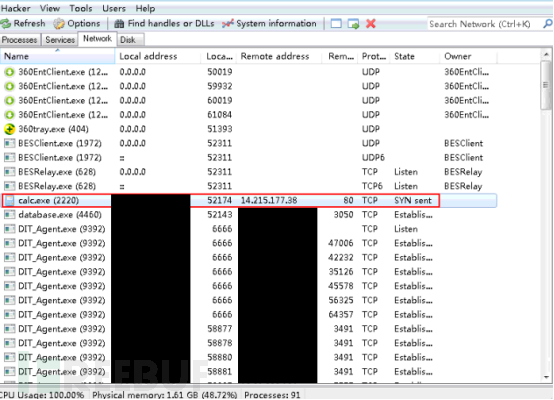Viewport: 554px width, 400px height.
Task: Open System information graph icon
Action: pyautogui.click(x=228, y=24)
